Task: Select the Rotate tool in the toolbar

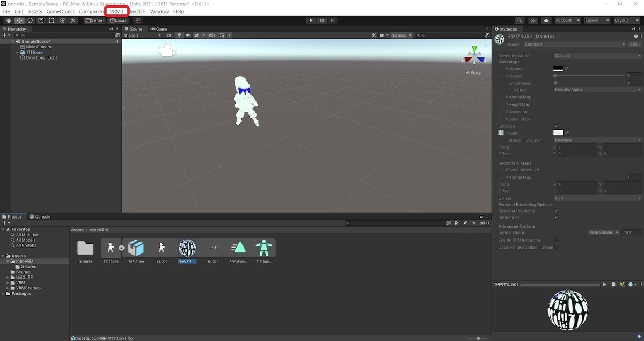Action: [31, 20]
